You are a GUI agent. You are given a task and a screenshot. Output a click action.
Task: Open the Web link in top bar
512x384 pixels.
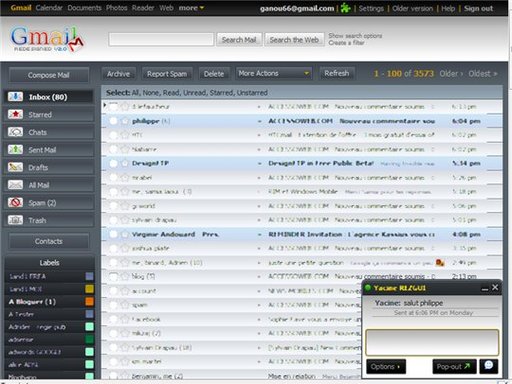point(166,8)
